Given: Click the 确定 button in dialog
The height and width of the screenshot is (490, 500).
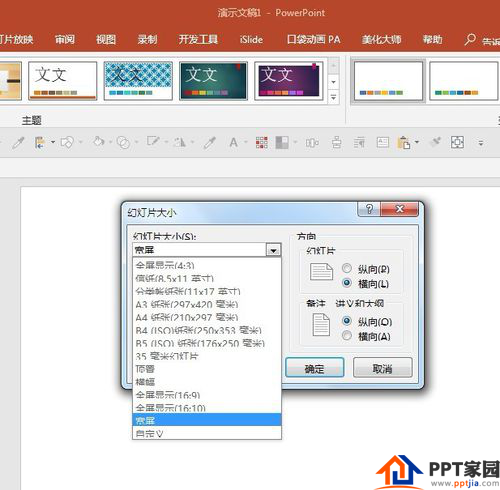Looking at the screenshot, I should pos(315,368).
